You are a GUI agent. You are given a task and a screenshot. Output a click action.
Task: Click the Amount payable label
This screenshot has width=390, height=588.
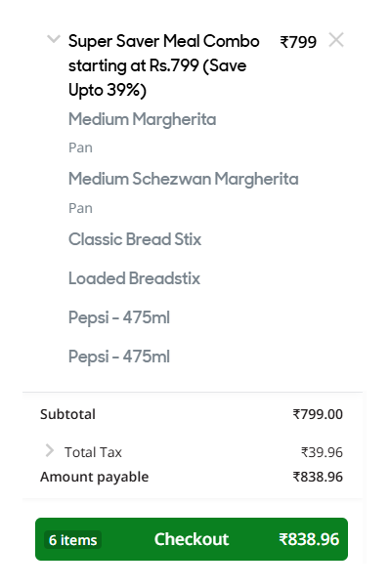94,477
